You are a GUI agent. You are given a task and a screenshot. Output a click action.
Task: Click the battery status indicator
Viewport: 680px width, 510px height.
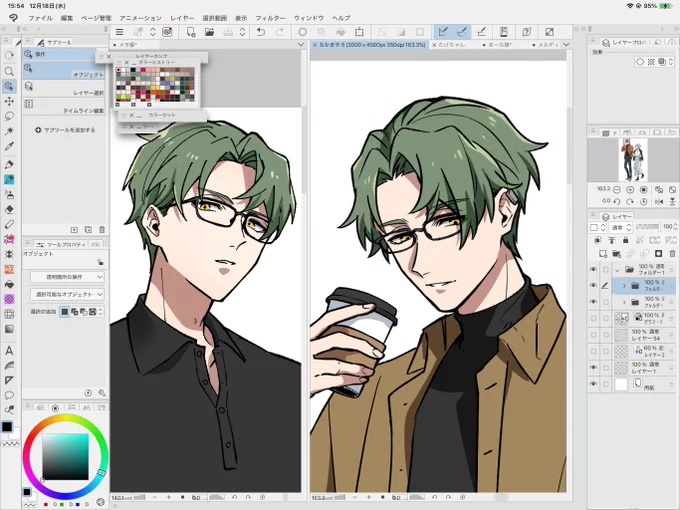[666, 6]
